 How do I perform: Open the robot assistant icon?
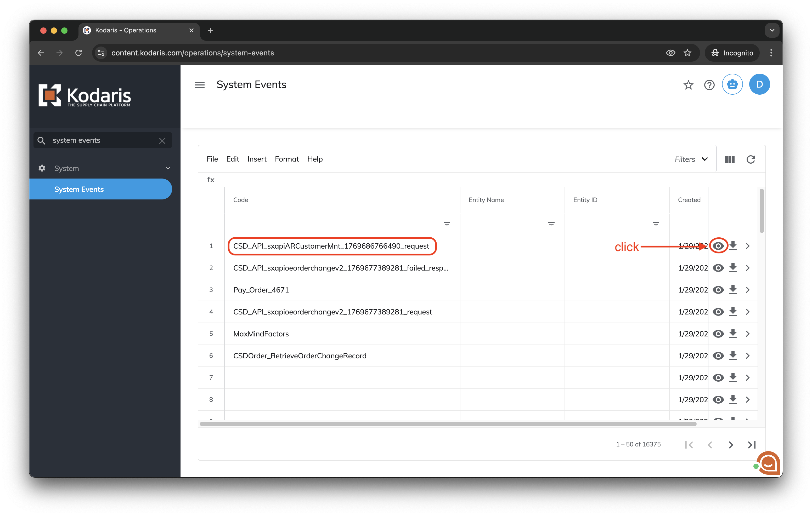point(732,84)
